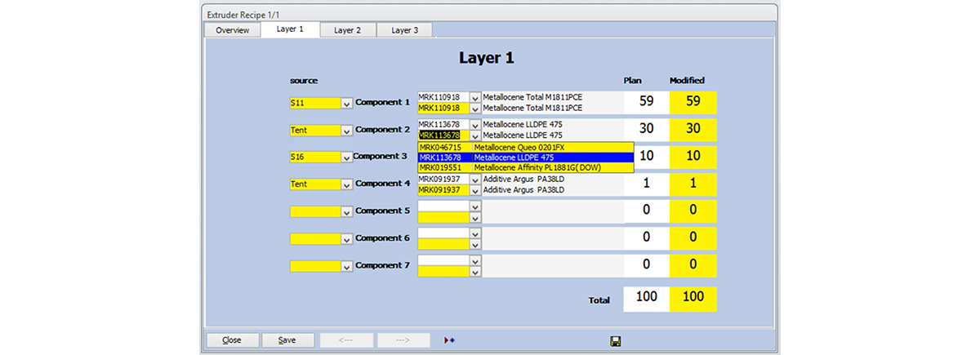Viewport: 980px width, 355px height.
Task: Click the yellow Modified Total value 100
Action: (693, 298)
